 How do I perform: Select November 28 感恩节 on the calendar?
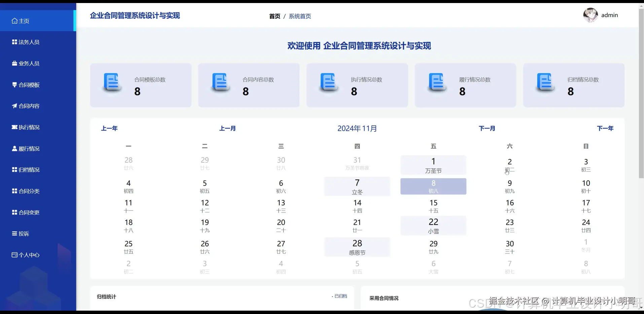357,247
